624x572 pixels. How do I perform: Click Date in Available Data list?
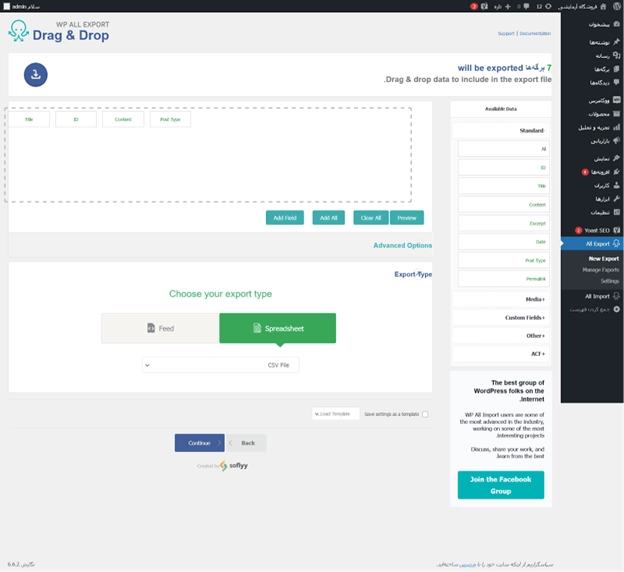point(504,242)
